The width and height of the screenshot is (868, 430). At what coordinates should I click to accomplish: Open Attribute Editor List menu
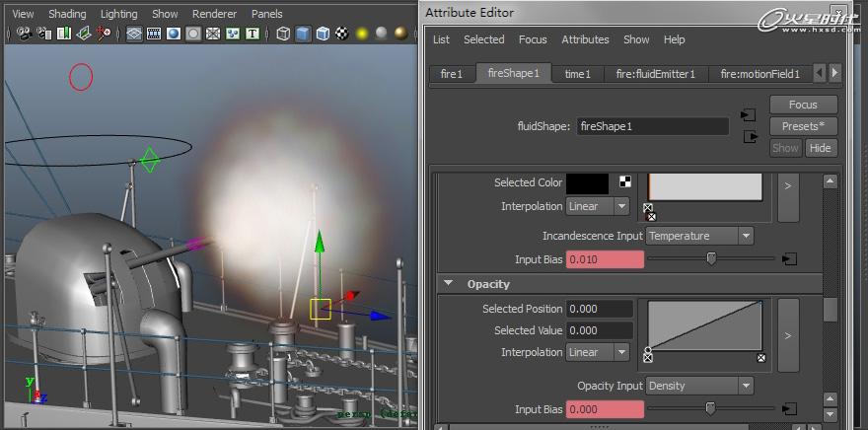441,39
